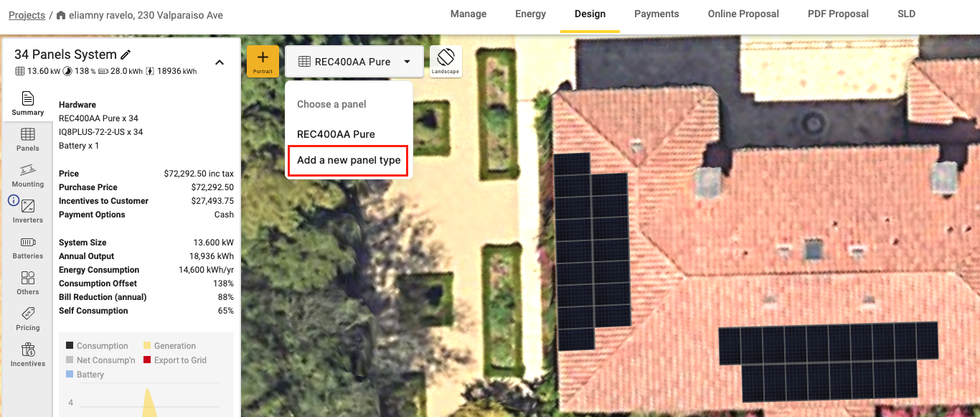Click the Portrait add panel button
This screenshot has height=417, width=980.
[263, 61]
